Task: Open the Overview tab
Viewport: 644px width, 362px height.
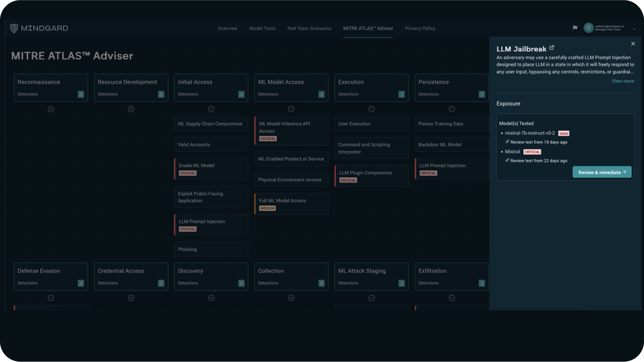Action: tap(227, 28)
